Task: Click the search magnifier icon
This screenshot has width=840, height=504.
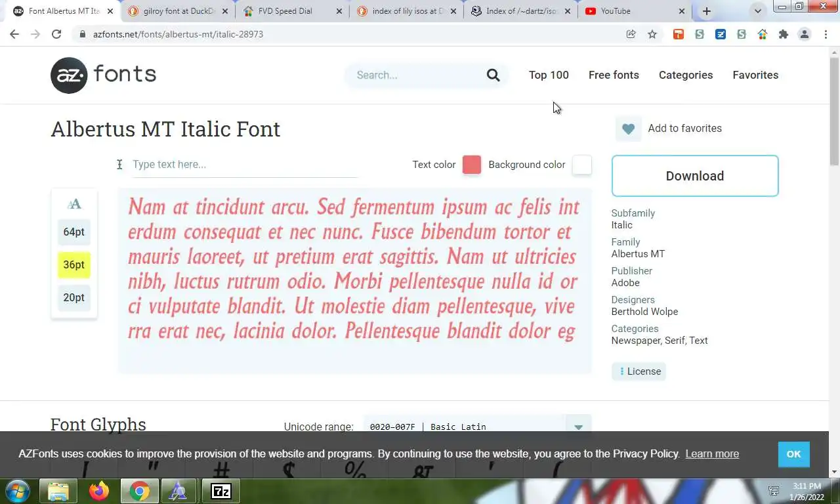Action: pos(493,75)
